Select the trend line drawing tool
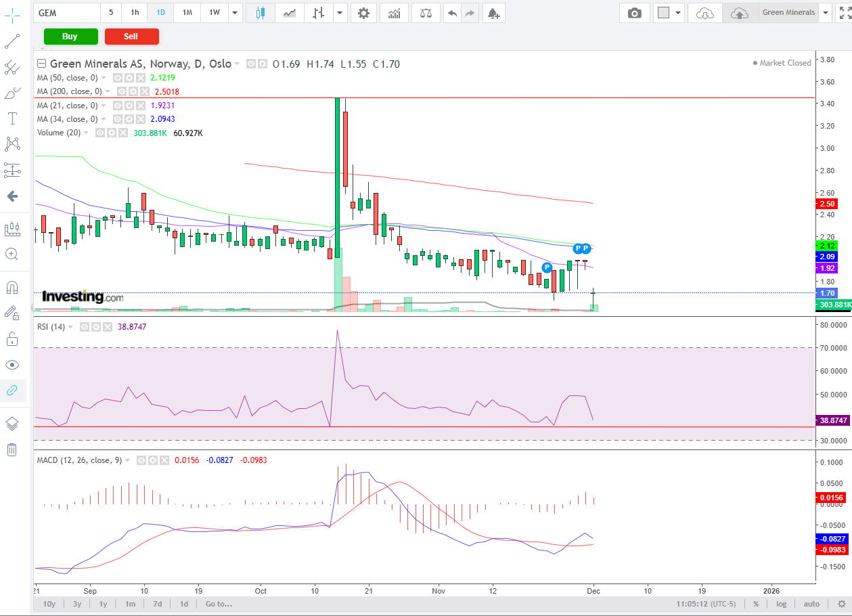852x616 pixels. [x=12, y=42]
